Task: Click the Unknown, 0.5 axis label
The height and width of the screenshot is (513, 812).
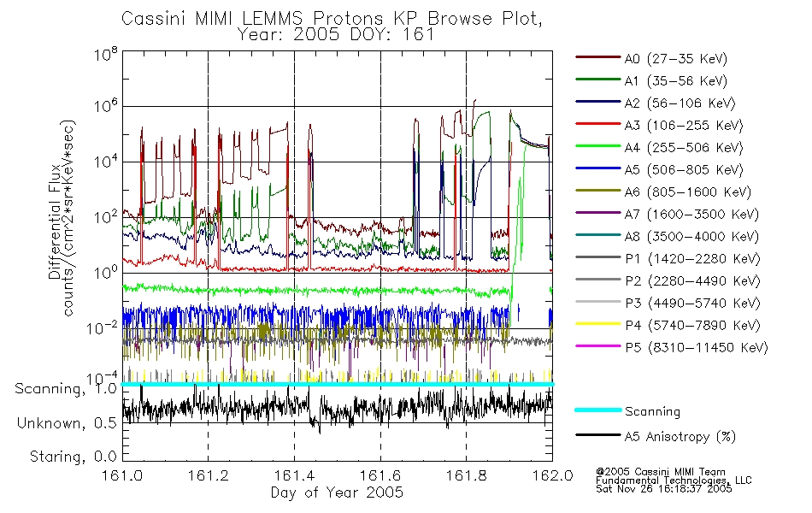Action: point(67,423)
